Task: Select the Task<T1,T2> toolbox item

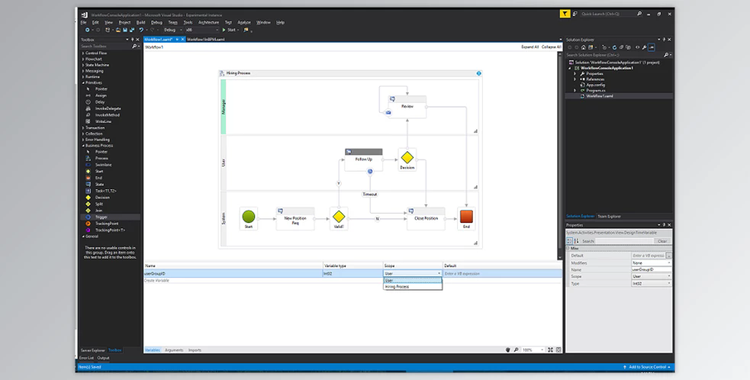Action: pos(106,191)
